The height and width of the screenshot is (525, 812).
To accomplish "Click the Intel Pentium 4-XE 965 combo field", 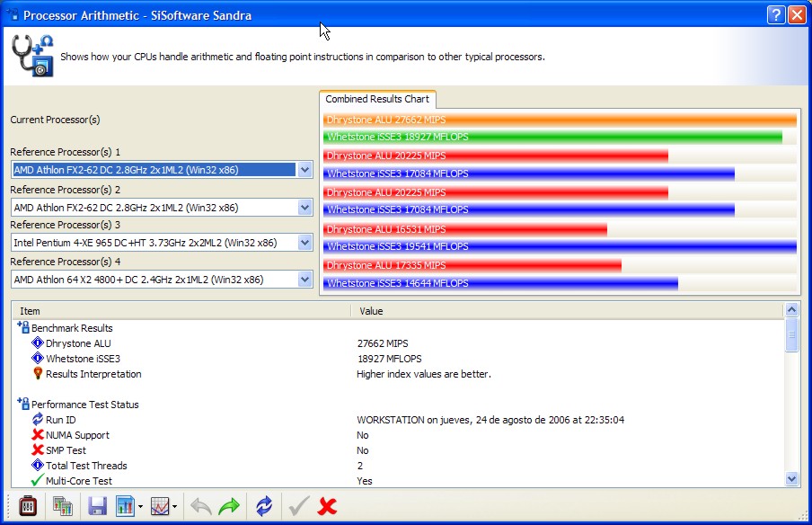I will pyautogui.click(x=162, y=243).
